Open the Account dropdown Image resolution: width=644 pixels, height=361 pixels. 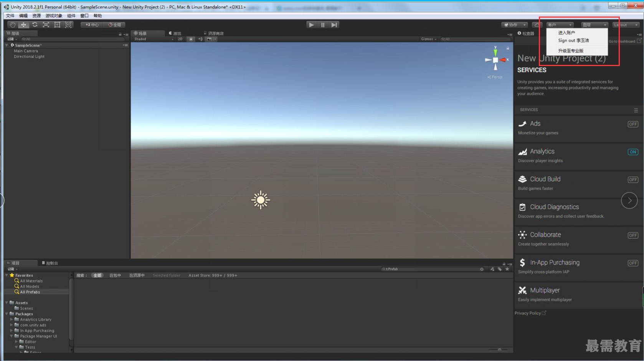(x=560, y=25)
